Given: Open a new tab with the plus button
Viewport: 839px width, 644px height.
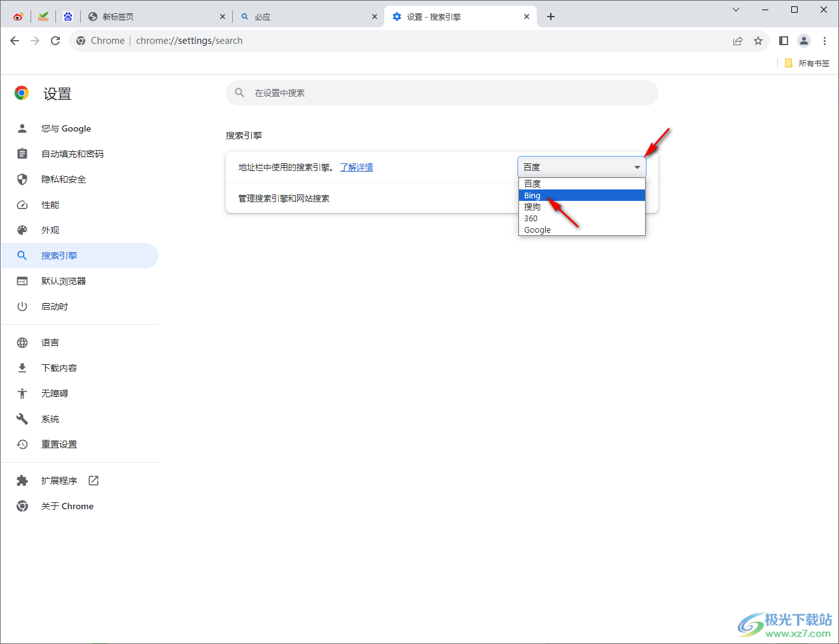Looking at the screenshot, I should click(x=551, y=17).
